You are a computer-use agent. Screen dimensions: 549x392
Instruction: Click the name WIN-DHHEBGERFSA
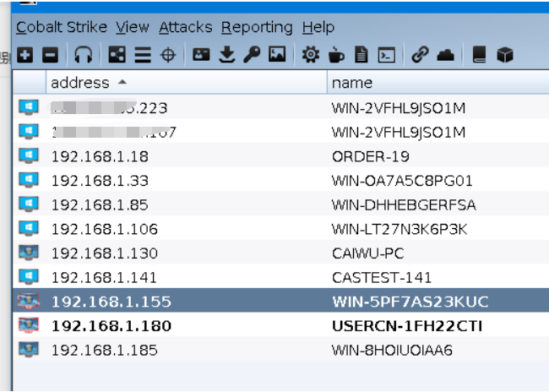(x=404, y=205)
